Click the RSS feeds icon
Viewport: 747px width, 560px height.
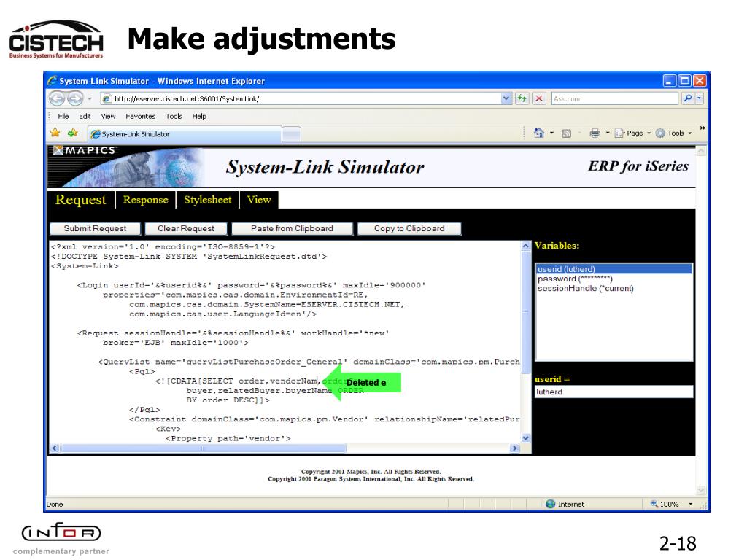[x=566, y=133]
